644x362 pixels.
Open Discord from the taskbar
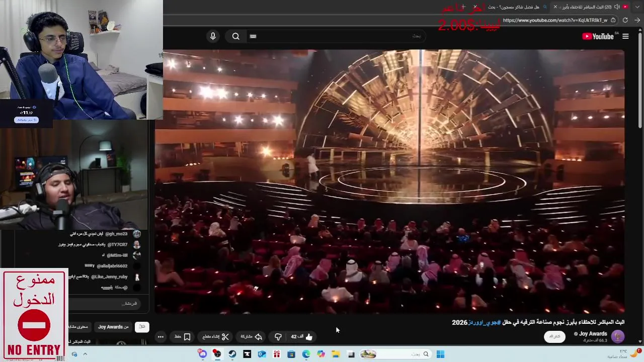tap(202, 354)
